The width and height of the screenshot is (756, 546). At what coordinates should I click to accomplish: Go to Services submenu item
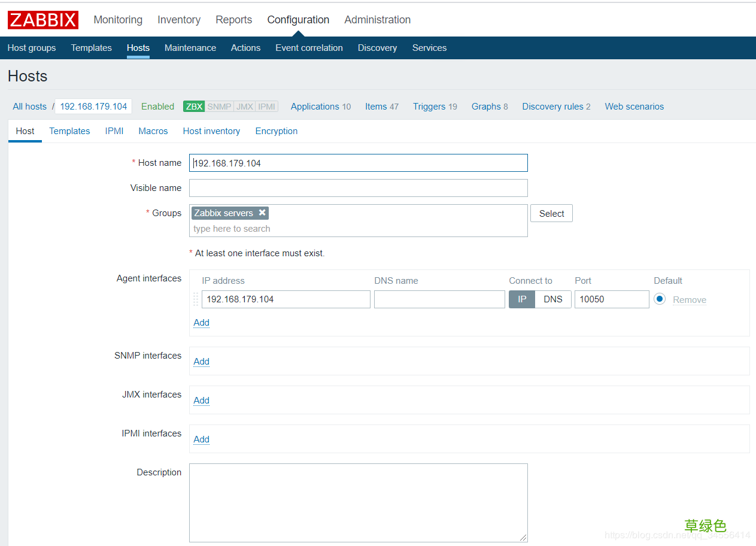click(430, 48)
